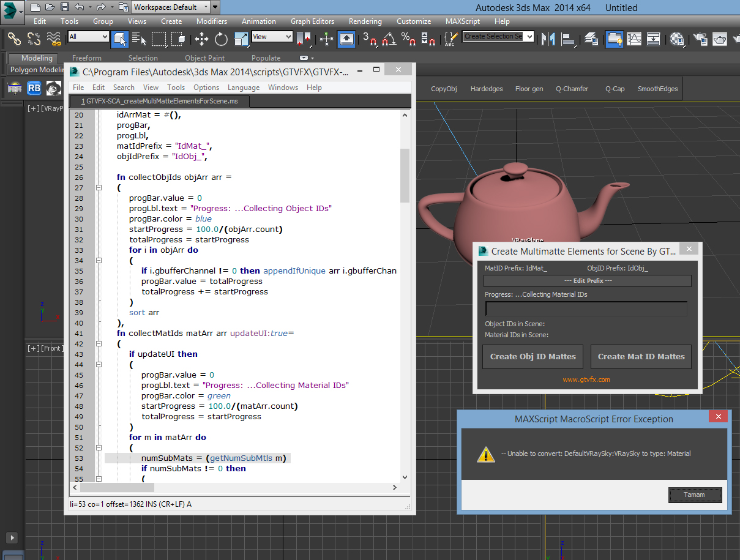This screenshot has height=560, width=740.
Task: Click the Save File floppy icon
Action: (65, 7)
